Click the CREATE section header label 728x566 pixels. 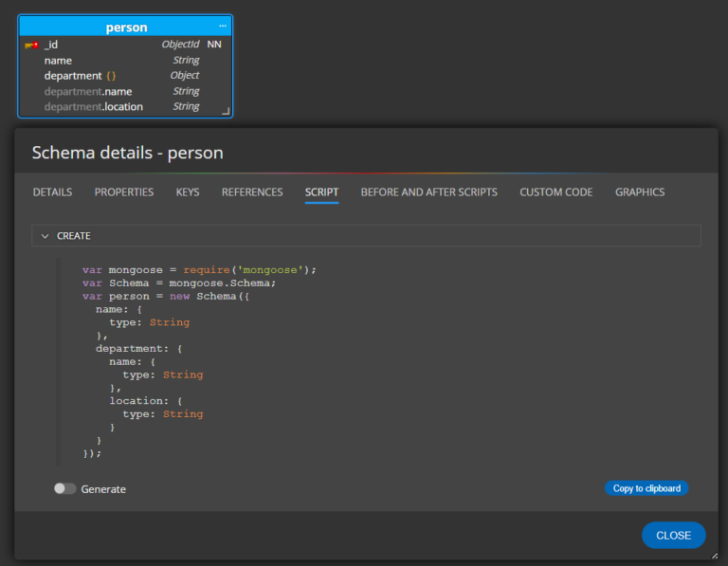(x=74, y=235)
